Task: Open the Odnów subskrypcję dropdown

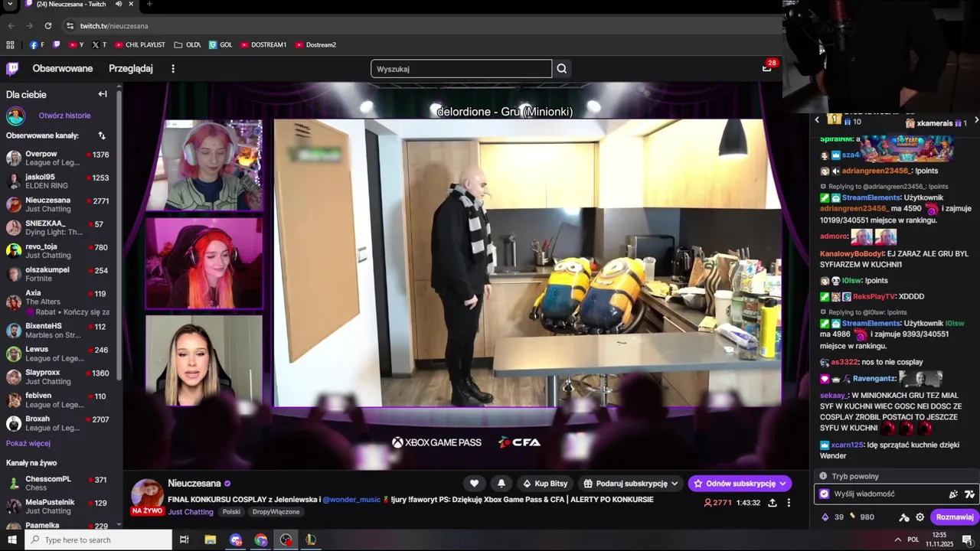Action: (739, 484)
